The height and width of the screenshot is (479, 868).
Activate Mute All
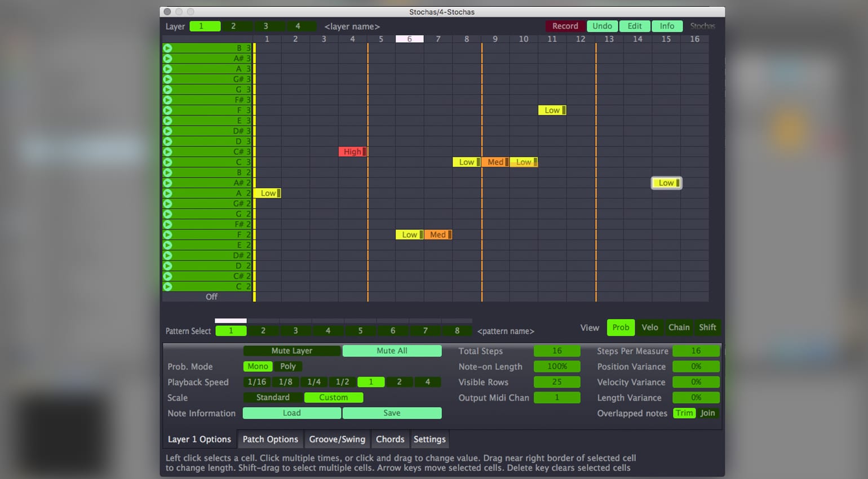coord(392,351)
